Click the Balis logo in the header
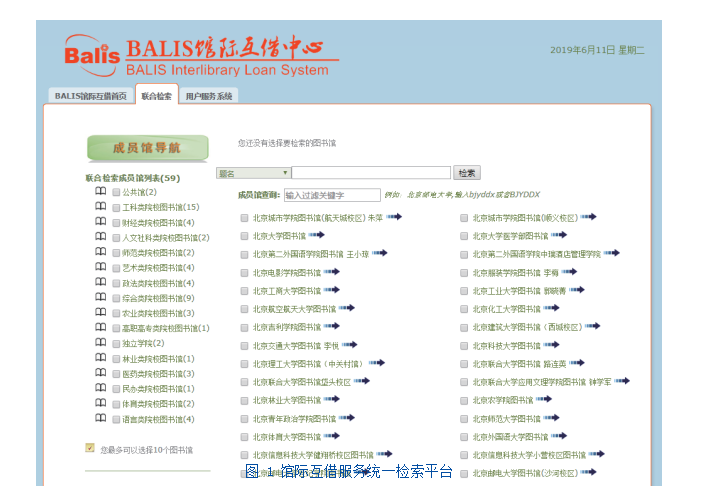The image size is (707, 486). [x=92, y=55]
